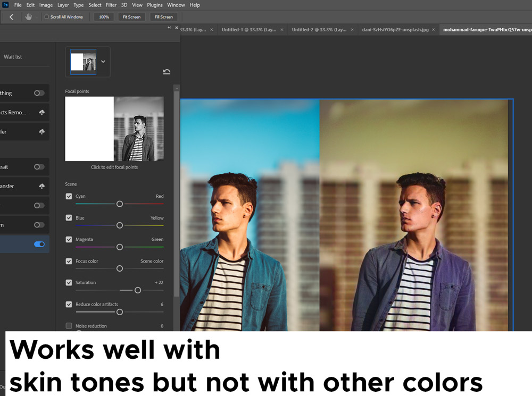This screenshot has width=532, height=396.
Task: Click the filter panel vertical scrollbar
Action: click(177, 193)
